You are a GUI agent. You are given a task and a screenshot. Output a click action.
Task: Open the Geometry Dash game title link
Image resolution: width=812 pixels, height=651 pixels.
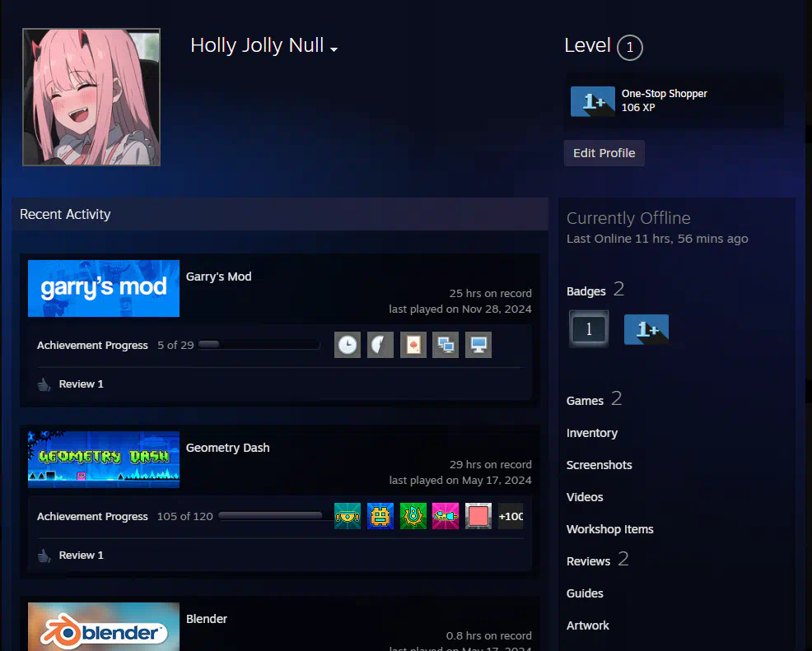coord(228,448)
